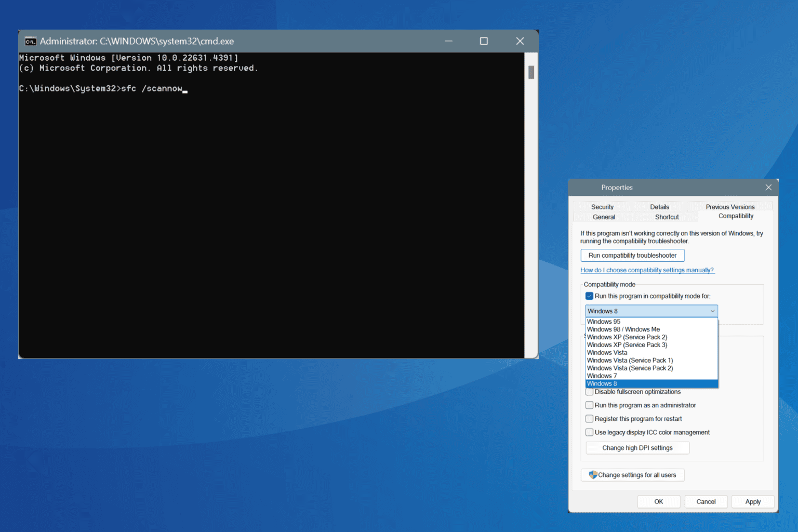Click the Microsoft Corporation copyright line

[x=138, y=68]
